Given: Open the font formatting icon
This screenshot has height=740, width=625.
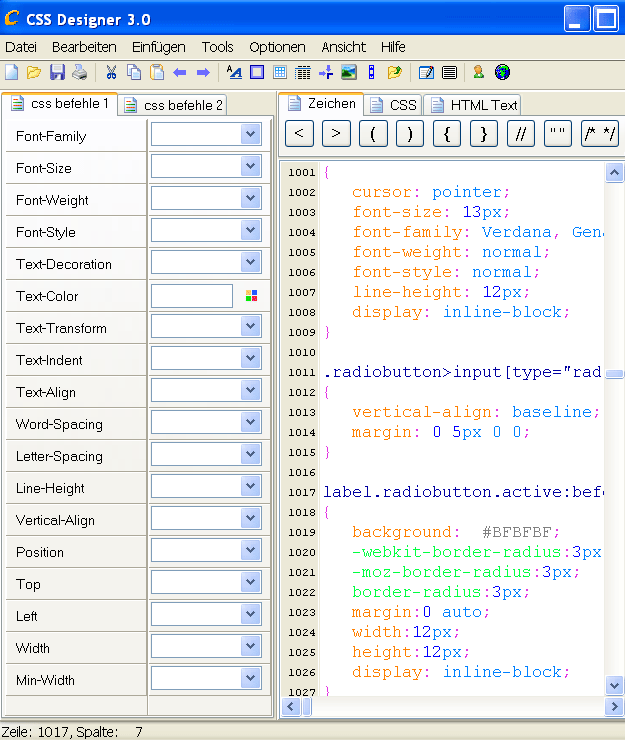Looking at the screenshot, I should click(234, 72).
